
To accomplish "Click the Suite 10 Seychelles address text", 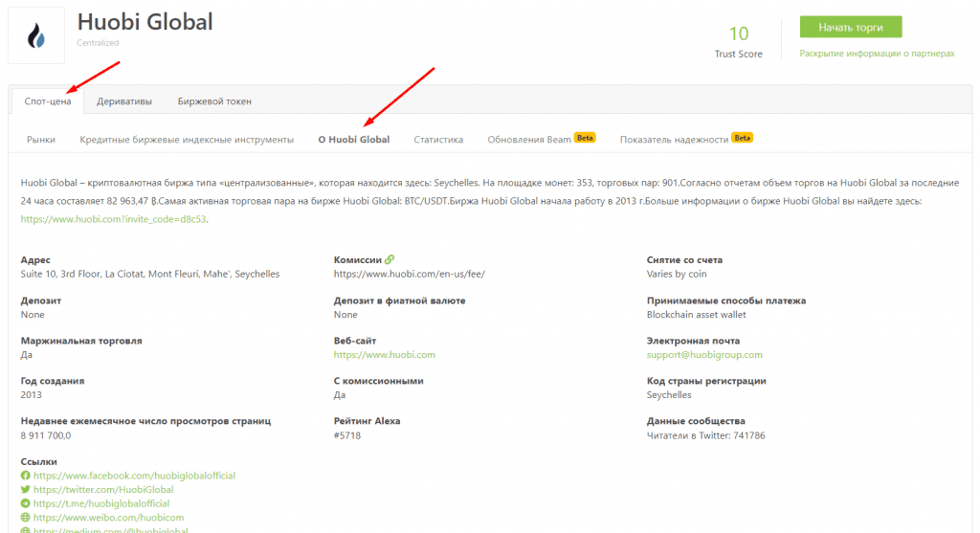I will pos(150,274).
